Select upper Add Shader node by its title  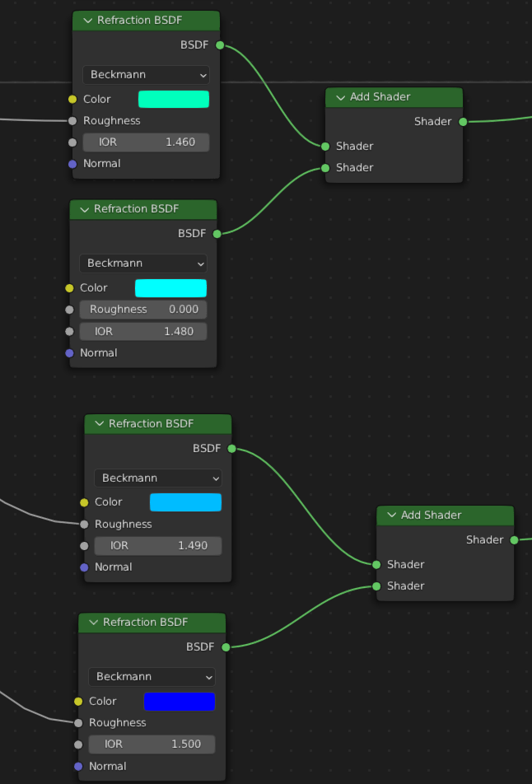pyautogui.click(x=380, y=97)
